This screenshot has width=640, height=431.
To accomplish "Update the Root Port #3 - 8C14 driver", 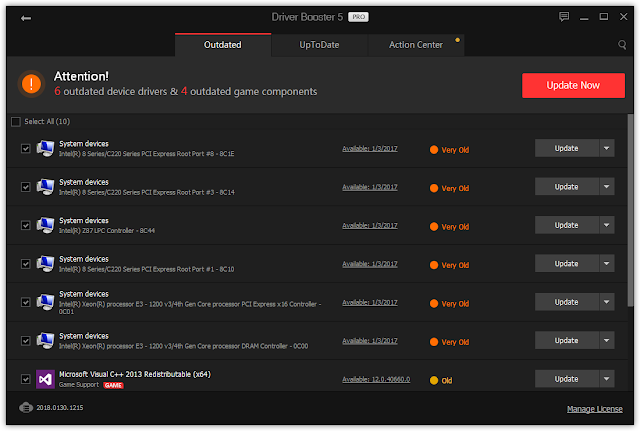I will 567,187.
